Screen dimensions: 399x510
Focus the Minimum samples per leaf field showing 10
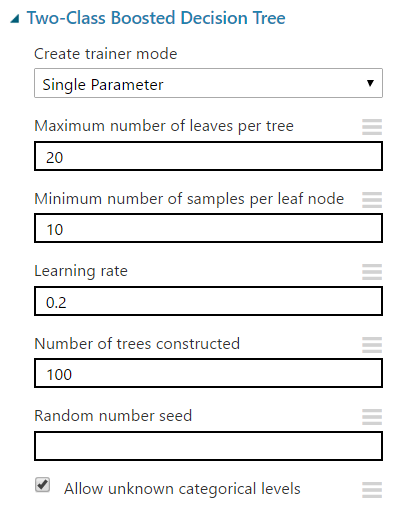(x=208, y=228)
